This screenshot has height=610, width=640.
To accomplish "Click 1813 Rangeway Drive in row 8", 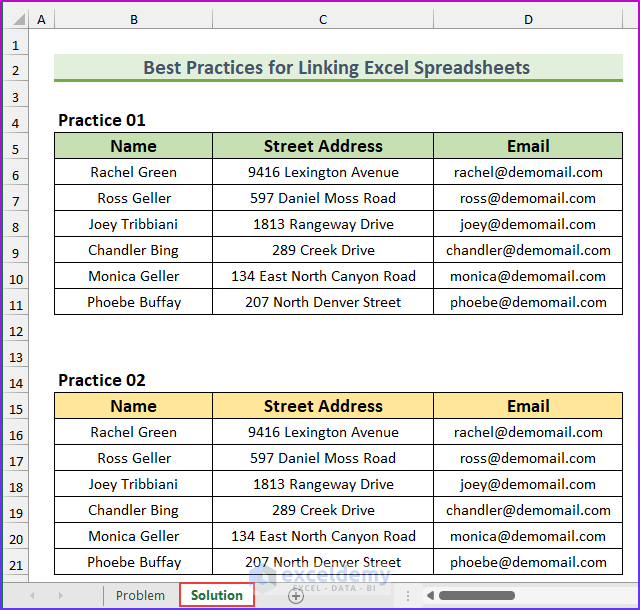I will click(323, 224).
